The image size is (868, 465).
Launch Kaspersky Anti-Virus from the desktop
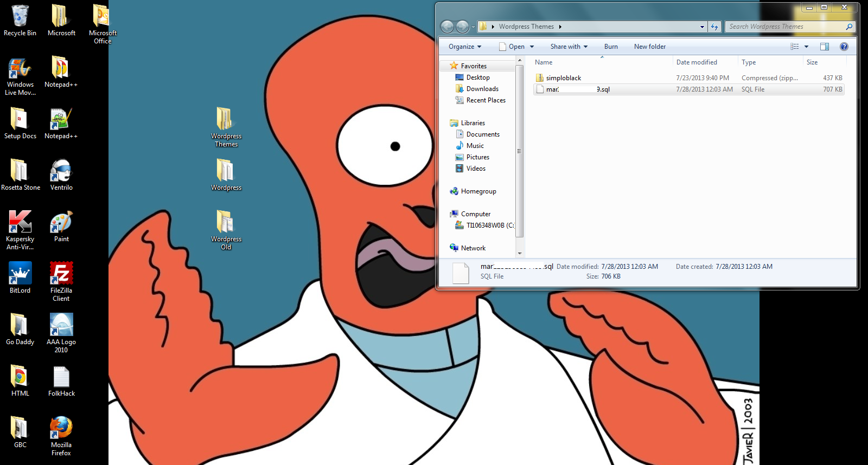tap(20, 230)
